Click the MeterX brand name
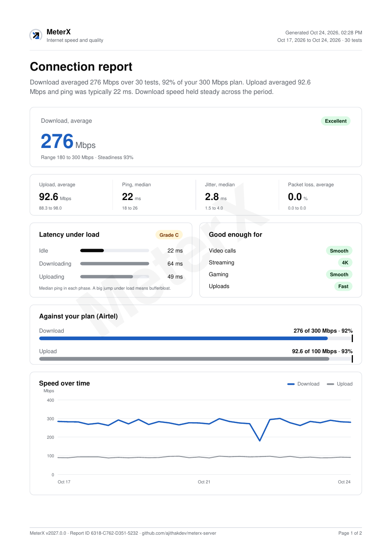The height and width of the screenshot is (554, 392). pos(58,32)
